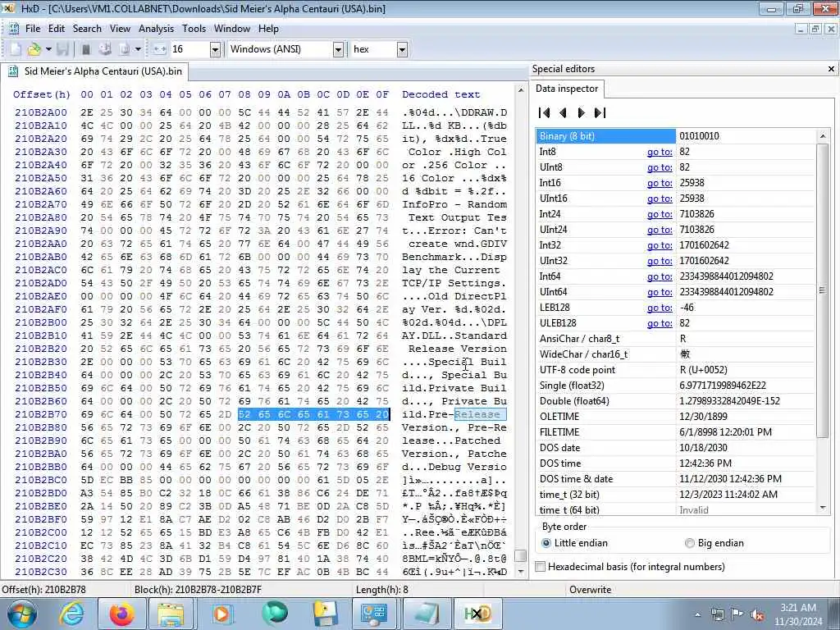This screenshot has height=630, width=840.
Task: Click the HxD icon left of File menu
Action: (x=14, y=29)
